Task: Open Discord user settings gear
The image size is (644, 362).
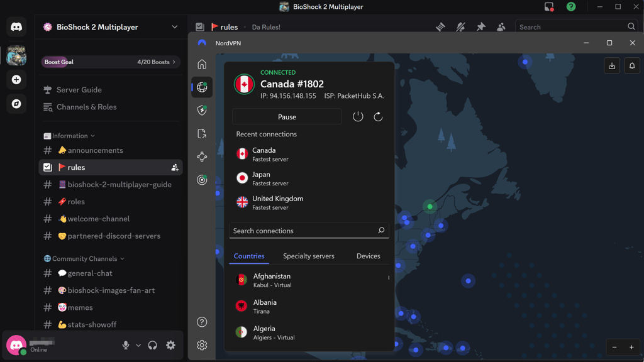Action: tap(170, 345)
